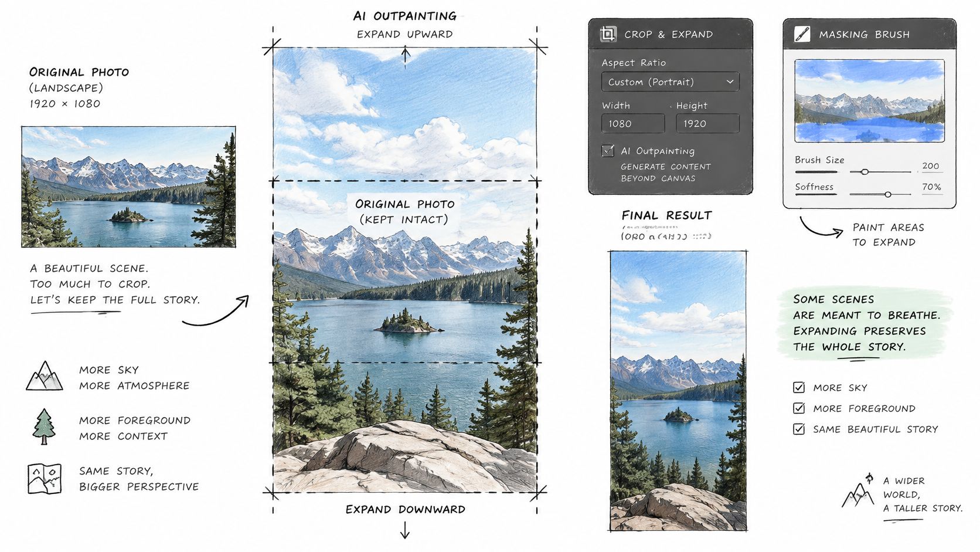
Task: Toggle the Same Beautiful Story checkbox
Action: 799,429
